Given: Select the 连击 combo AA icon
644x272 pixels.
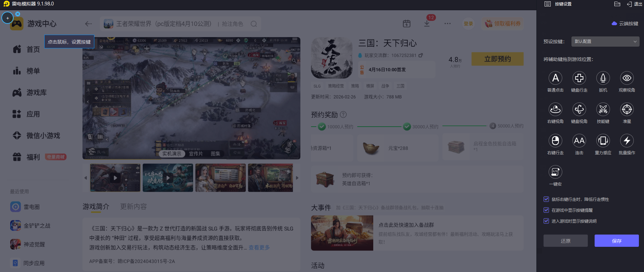Looking at the screenshot, I should [579, 141].
